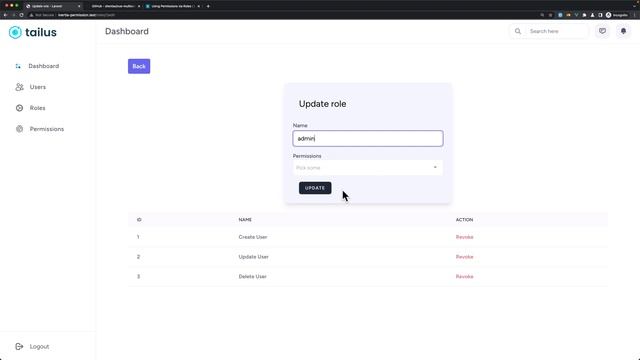Click the Back button
This screenshot has width=640, height=360.
(x=139, y=66)
